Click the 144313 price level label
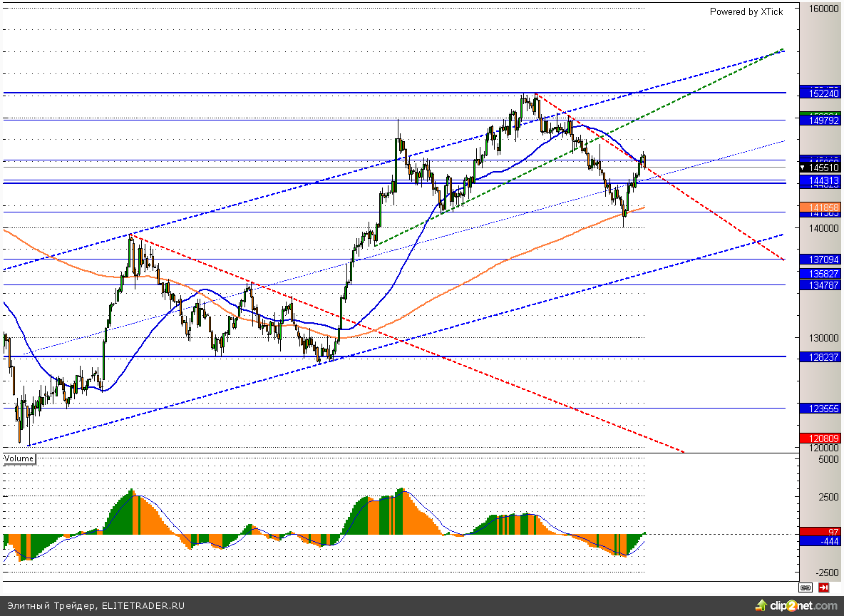The height and width of the screenshot is (616, 844). coord(823,183)
